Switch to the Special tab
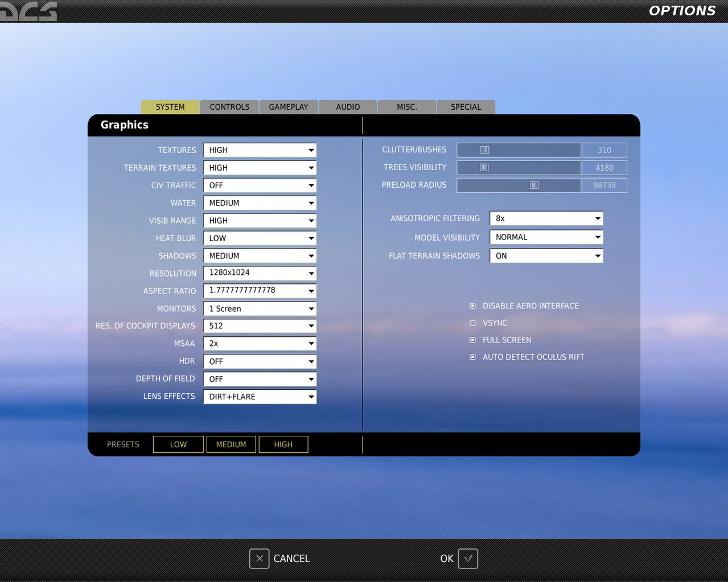 click(x=466, y=107)
